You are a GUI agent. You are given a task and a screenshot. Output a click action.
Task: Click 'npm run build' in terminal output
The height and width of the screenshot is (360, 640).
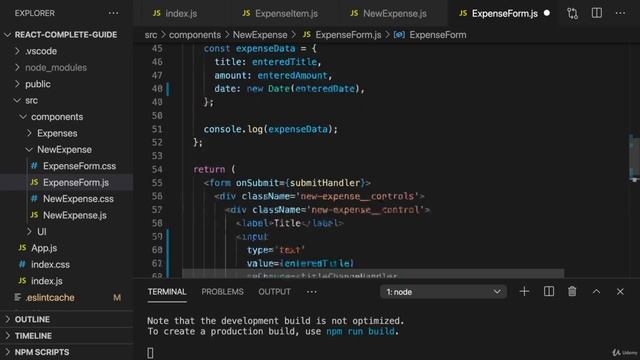point(360,331)
